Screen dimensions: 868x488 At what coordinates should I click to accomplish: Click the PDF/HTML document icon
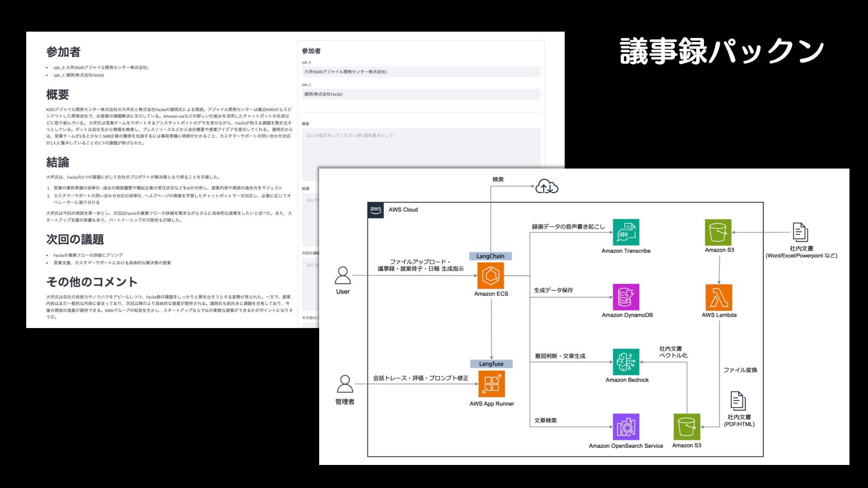738,401
